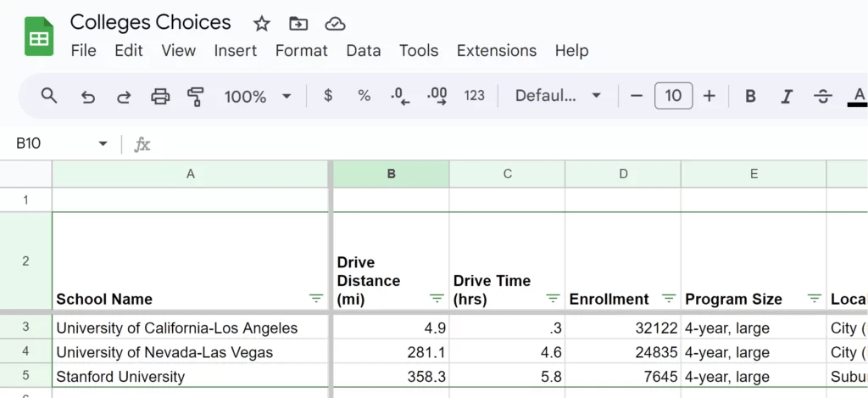Activate the paint format tool
Image resolution: width=868 pixels, height=398 pixels.
[196, 96]
